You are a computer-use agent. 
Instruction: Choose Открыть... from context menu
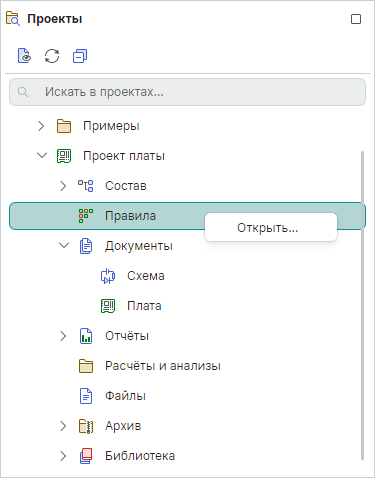pos(271,227)
